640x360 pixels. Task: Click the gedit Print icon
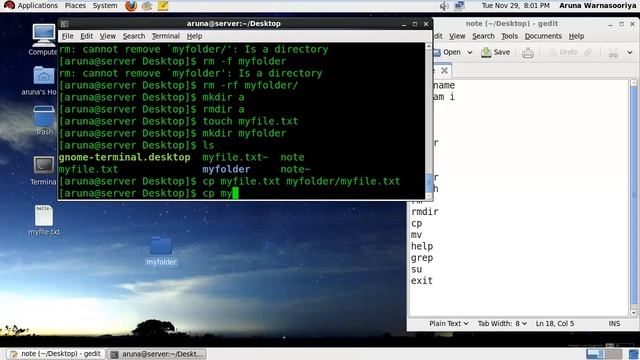(x=528, y=52)
